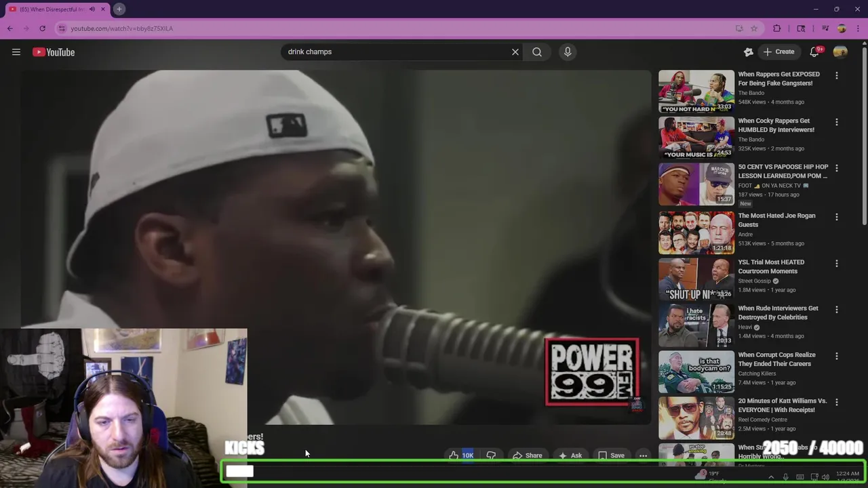
Task: Like the video with thumbs up
Action: pos(460,455)
